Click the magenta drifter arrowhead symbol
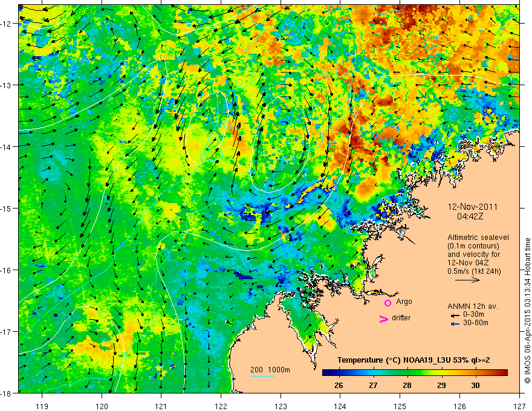 pos(383,319)
